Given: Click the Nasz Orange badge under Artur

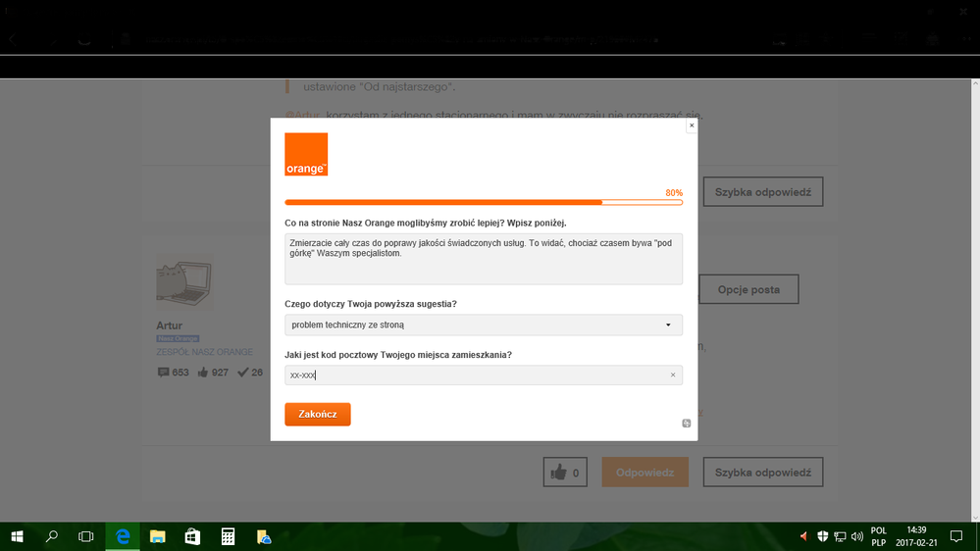Looking at the screenshot, I should (x=178, y=338).
